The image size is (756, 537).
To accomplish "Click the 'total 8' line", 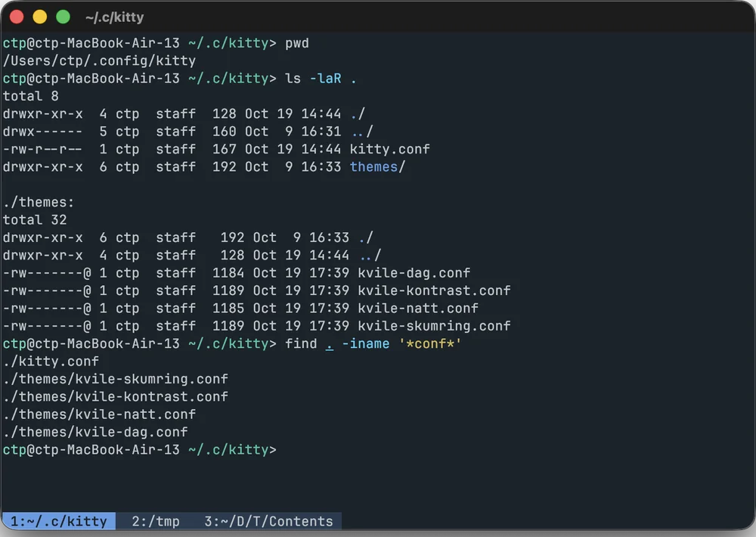I will pos(31,96).
